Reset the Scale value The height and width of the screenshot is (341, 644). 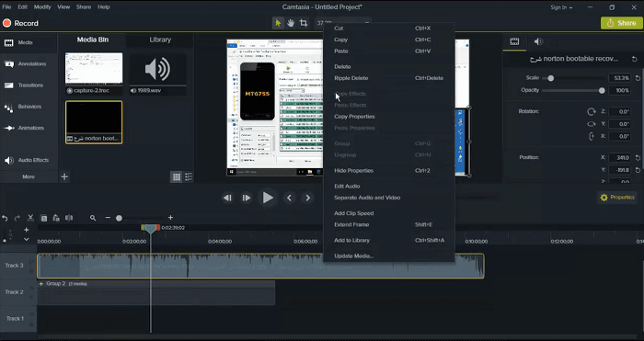point(638,78)
